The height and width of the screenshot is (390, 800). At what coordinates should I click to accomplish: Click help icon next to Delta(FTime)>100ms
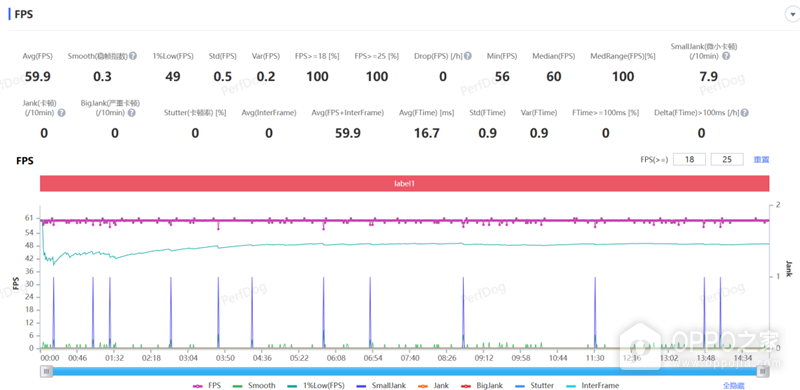(745, 113)
